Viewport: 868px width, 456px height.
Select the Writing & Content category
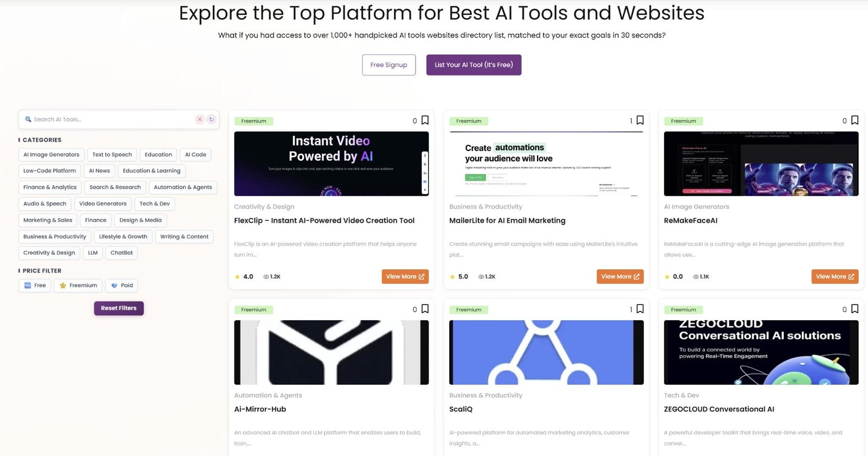point(184,237)
